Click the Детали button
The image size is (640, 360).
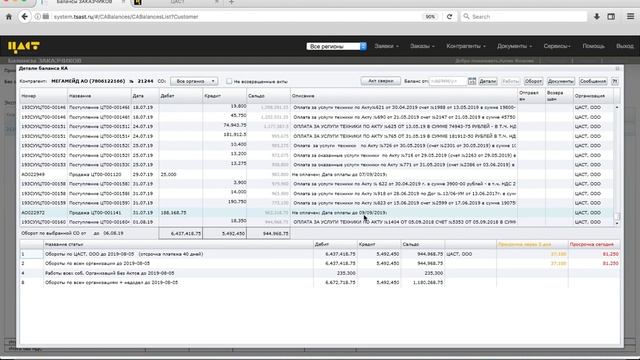click(x=488, y=81)
